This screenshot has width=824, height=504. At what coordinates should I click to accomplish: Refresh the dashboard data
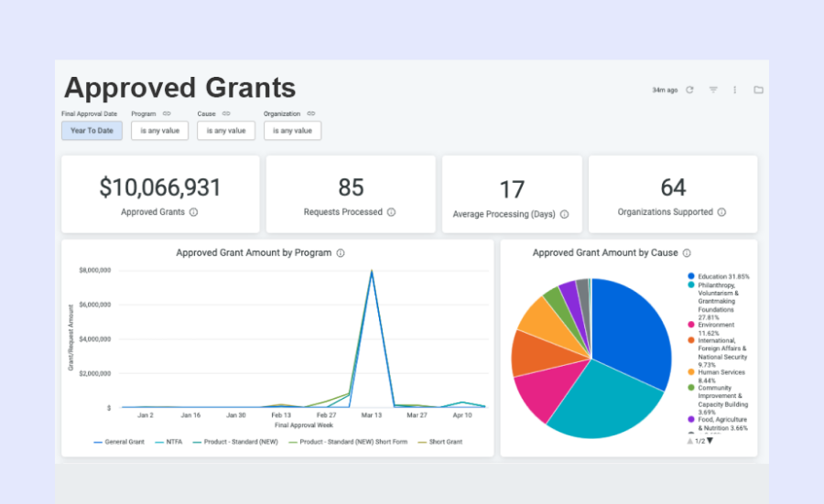tap(689, 90)
